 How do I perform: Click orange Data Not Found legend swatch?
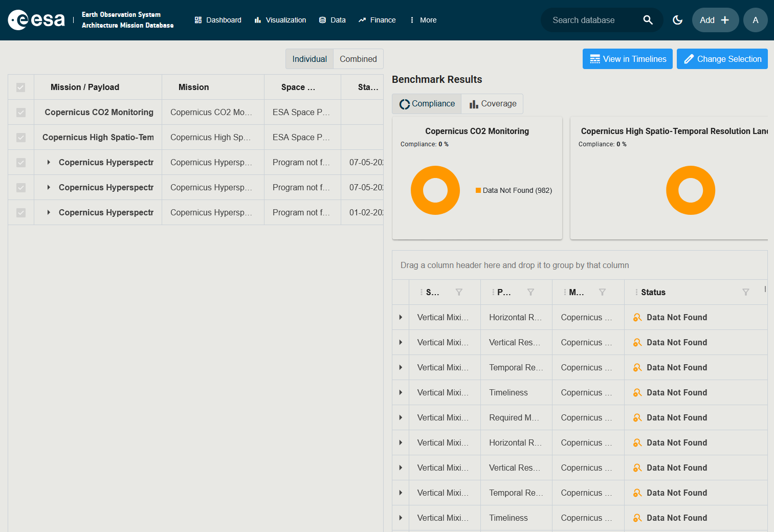pyautogui.click(x=478, y=190)
